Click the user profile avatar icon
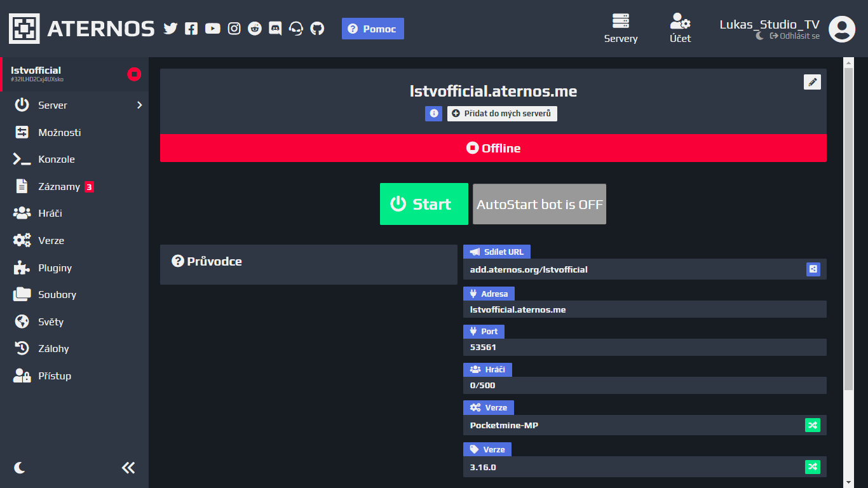Screen dimensions: 868x488 click(x=842, y=29)
